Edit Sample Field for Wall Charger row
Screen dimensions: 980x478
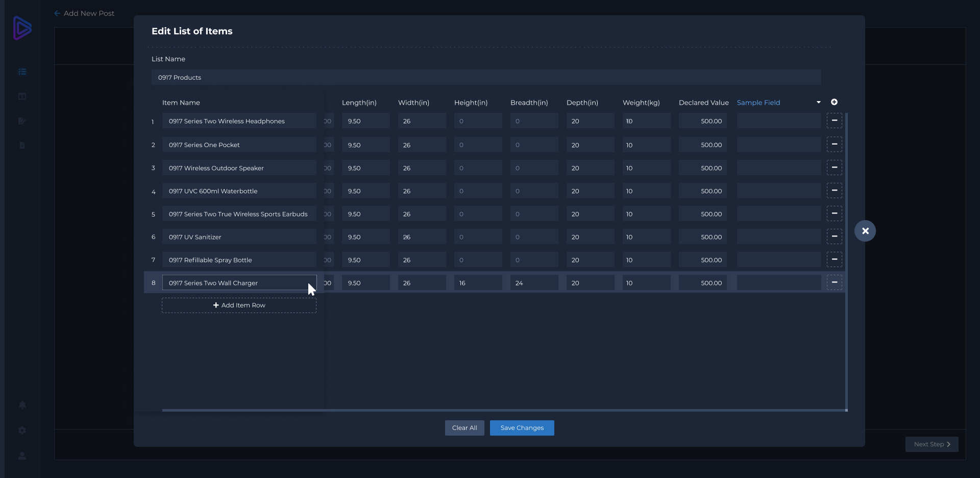tap(779, 283)
